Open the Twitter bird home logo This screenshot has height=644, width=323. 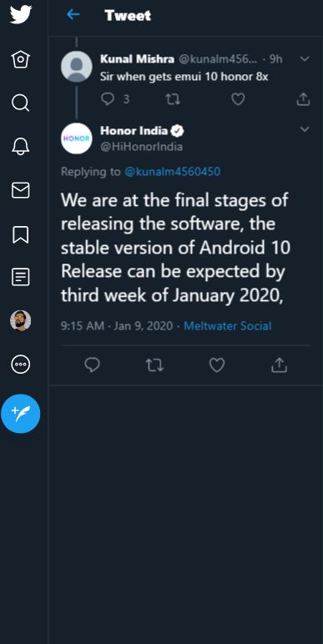tap(21, 14)
